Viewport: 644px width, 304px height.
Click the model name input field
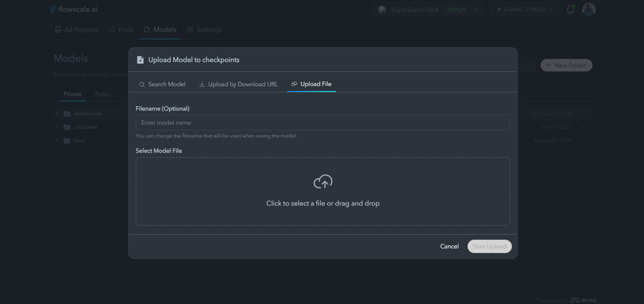tap(322, 123)
